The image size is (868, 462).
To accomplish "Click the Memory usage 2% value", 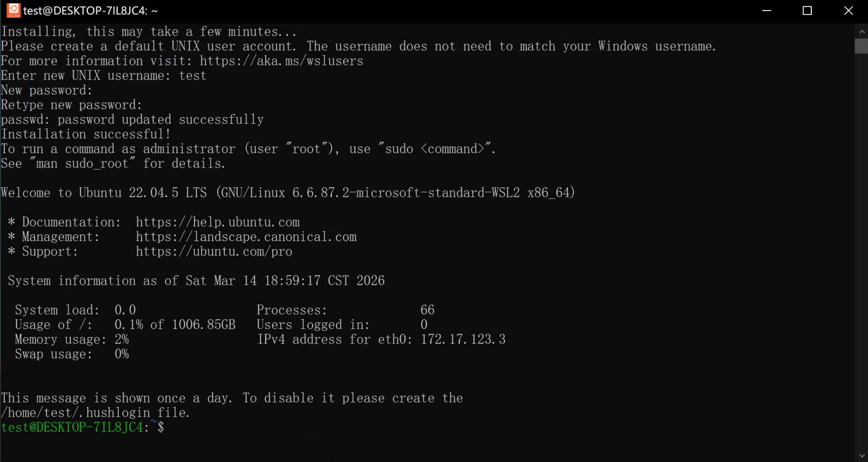I will [x=122, y=340].
